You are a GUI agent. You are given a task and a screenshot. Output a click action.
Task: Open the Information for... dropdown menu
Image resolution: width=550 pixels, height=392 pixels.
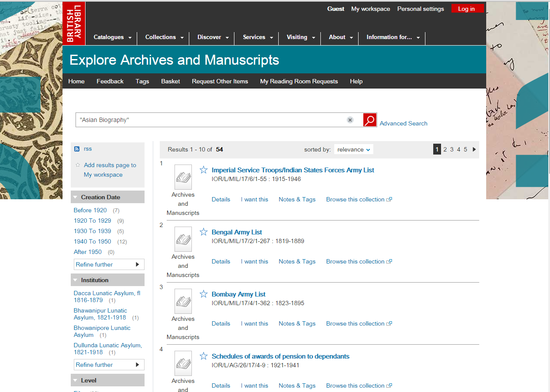point(393,37)
